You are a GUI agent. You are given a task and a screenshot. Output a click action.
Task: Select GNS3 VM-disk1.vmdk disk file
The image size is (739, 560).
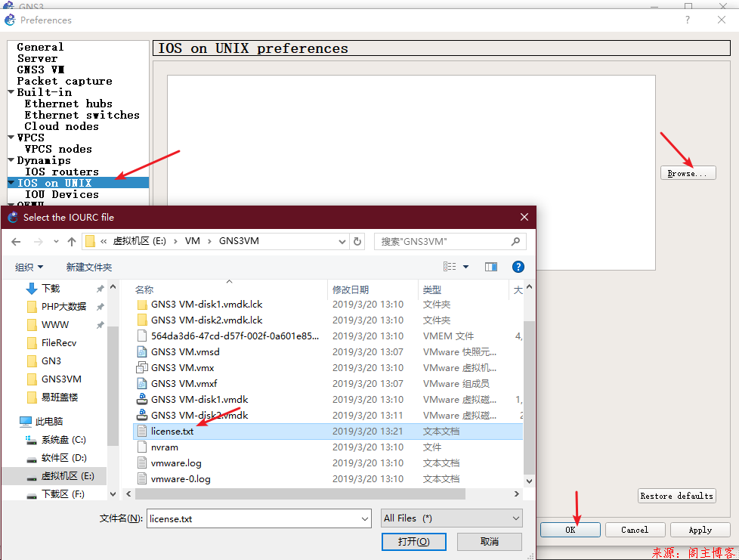coord(199,400)
